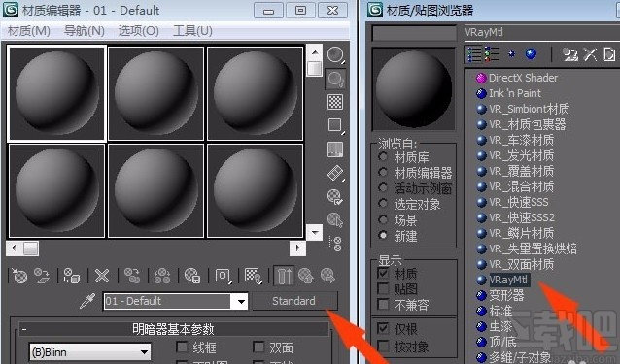Open the 选项(O) menu
The width and height of the screenshot is (620, 364).
[138, 31]
